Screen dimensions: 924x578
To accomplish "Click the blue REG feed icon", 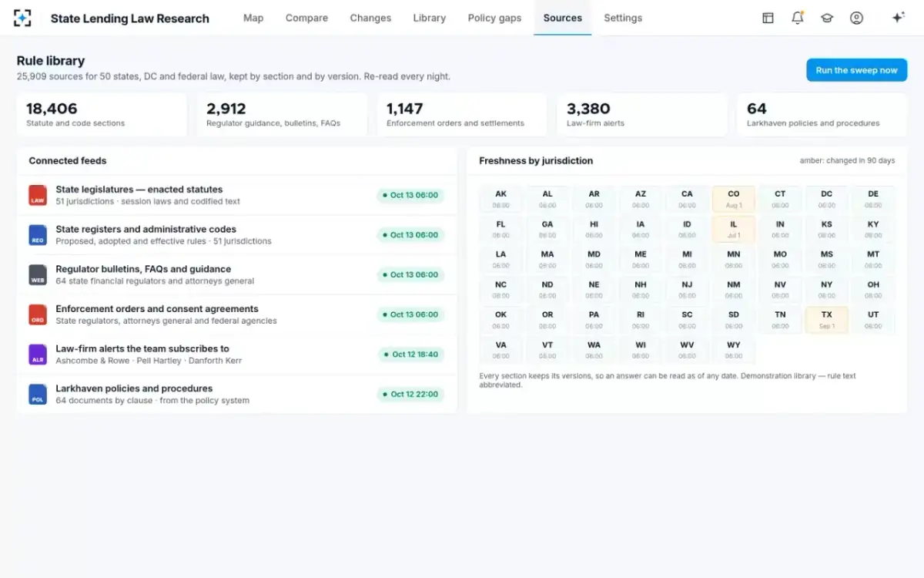I will (38, 235).
